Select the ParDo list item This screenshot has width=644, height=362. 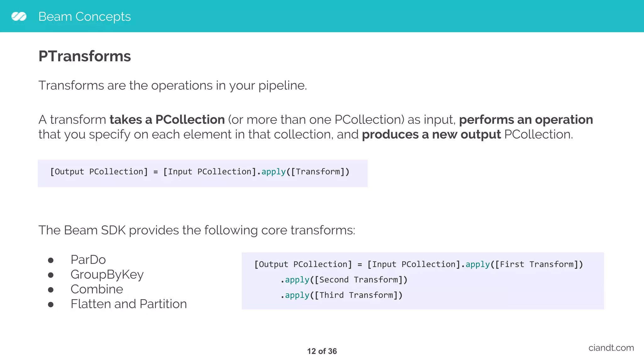[x=88, y=260]
